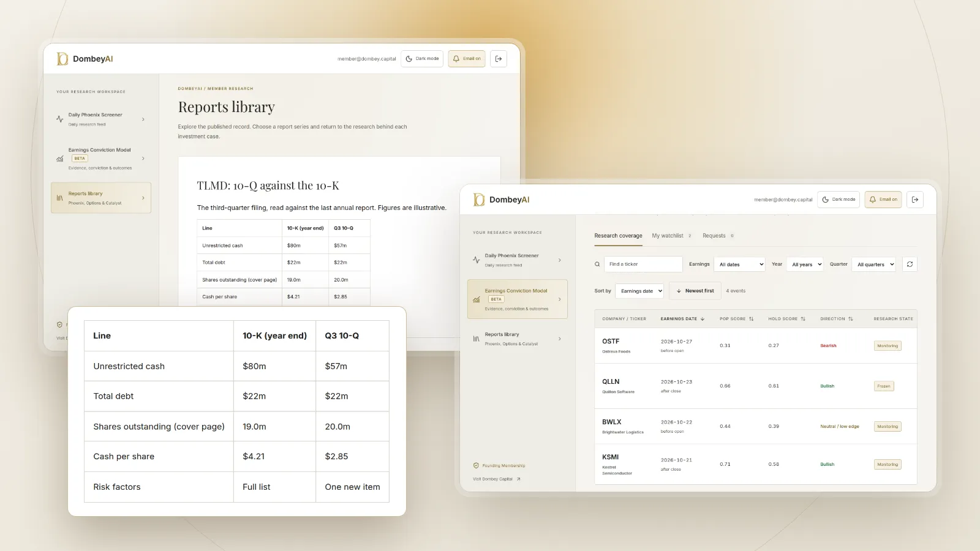Click the refresh icon beside All quarters

(910, 264)
